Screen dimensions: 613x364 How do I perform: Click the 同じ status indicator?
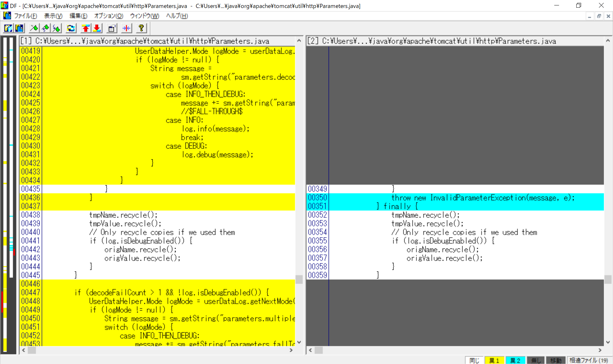[x=474, y=360]
